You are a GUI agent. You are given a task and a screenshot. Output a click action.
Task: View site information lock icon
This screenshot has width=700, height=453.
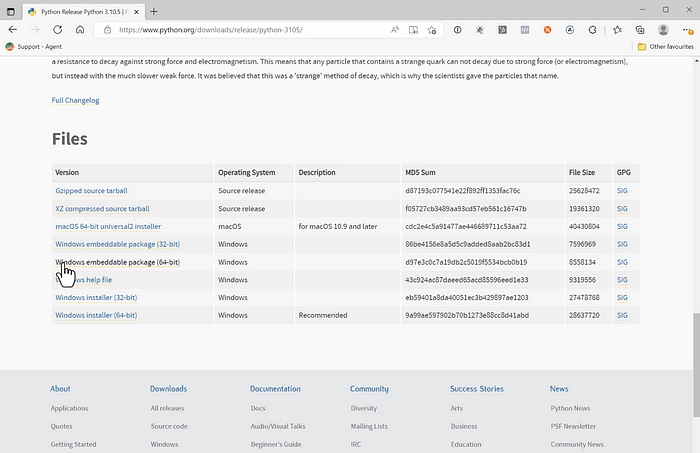(107, 30)
